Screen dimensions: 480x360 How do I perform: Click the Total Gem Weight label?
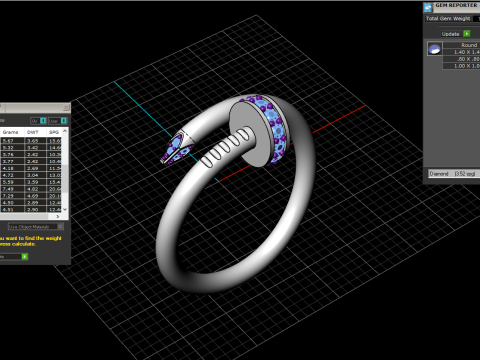click(x=448, y=19)
